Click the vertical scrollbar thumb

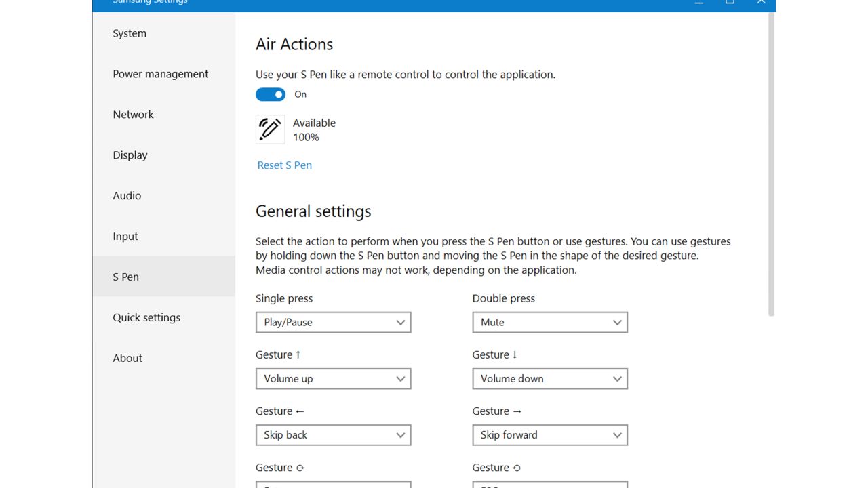771,164
